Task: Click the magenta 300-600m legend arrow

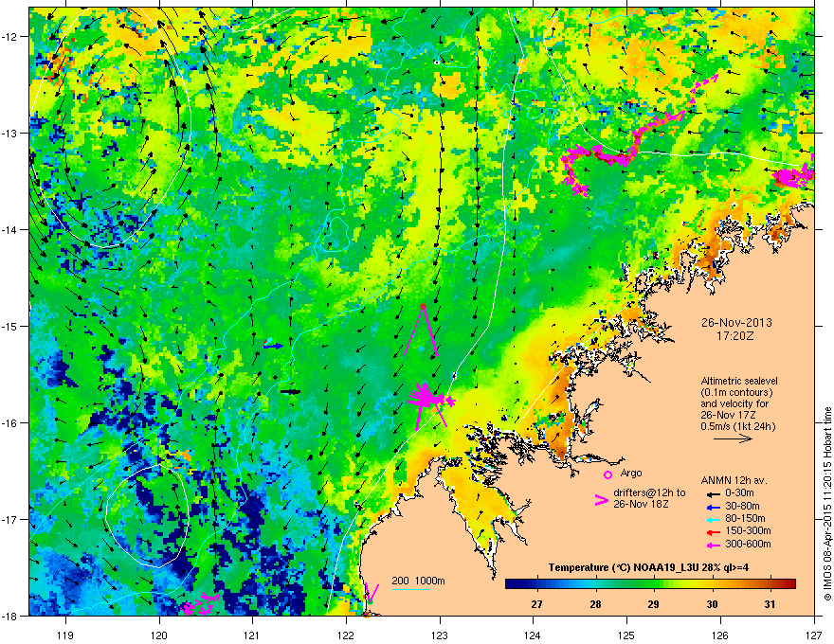Action: point(712,545)
